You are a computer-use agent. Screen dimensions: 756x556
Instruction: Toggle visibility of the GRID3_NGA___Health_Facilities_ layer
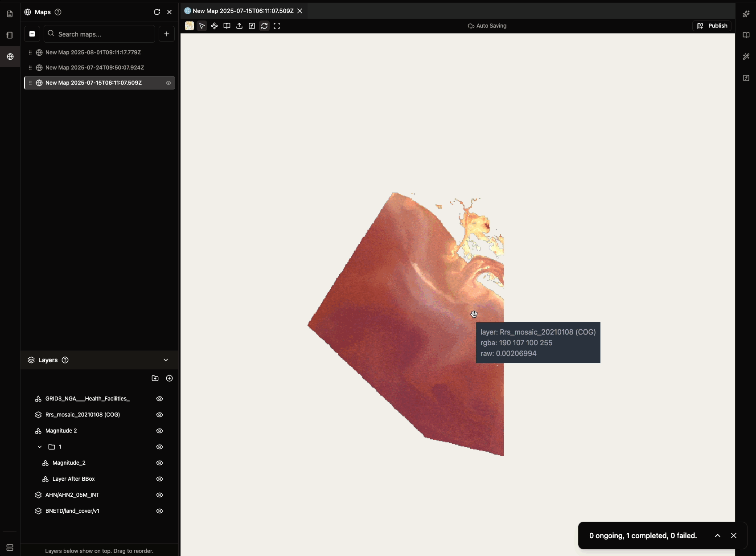tap(160, 399)
